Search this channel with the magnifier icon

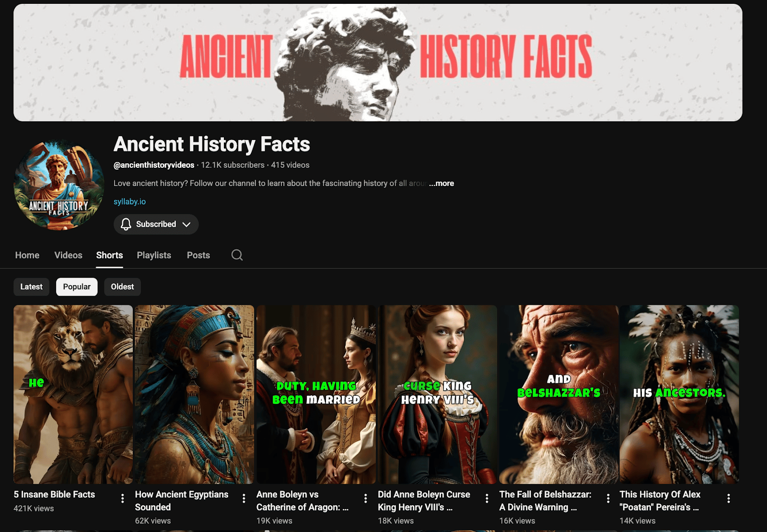pyautogui.click(x=237, y=255)
